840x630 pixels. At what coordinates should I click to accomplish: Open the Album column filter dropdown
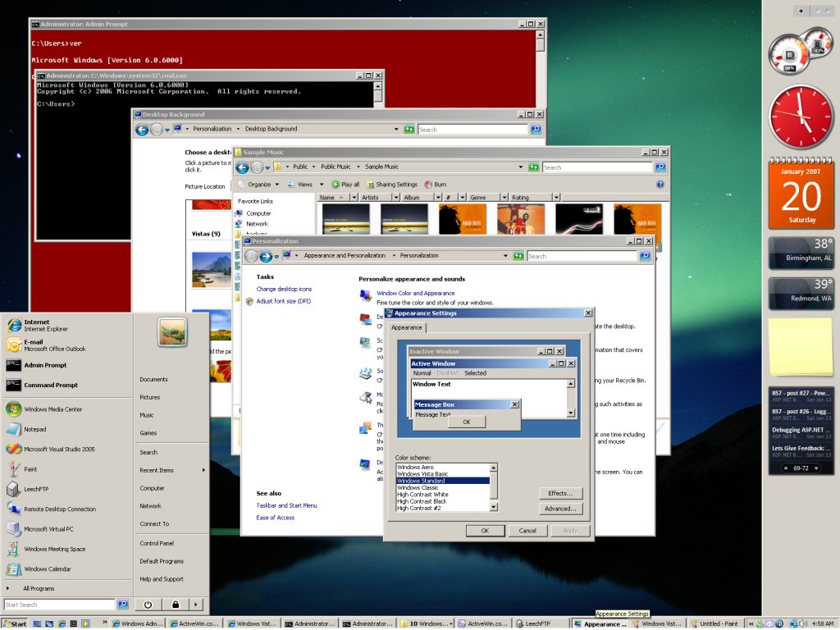coord(438,197)
